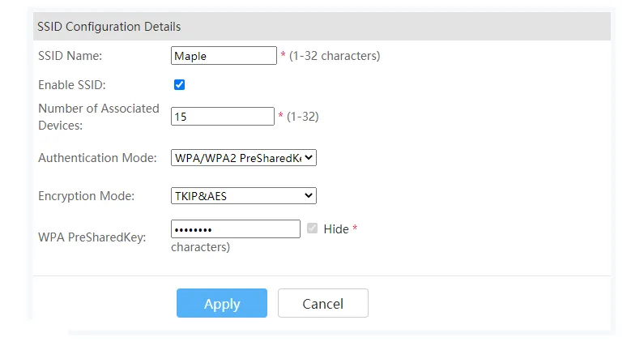
Task: Click the "Encryption Mode:" label
Action: (86, 196)
